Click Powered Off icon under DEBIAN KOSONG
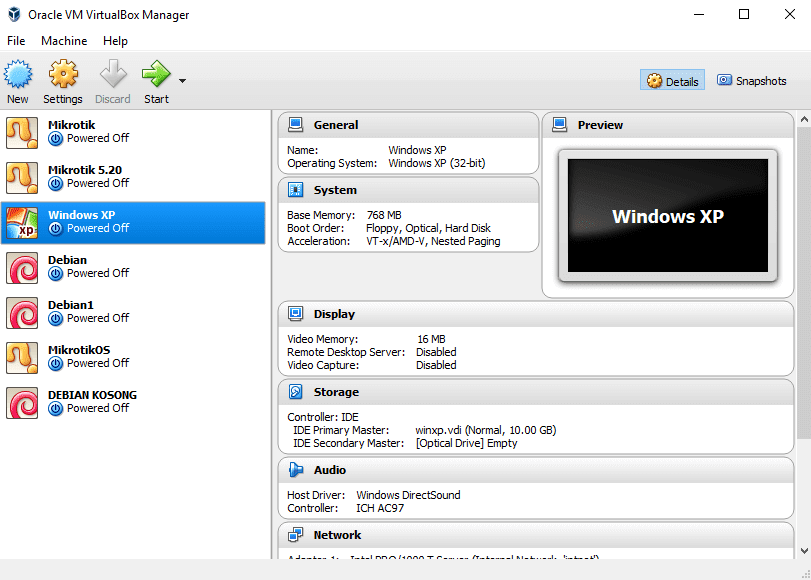The image size is (811, 580). tap(55, 409)
